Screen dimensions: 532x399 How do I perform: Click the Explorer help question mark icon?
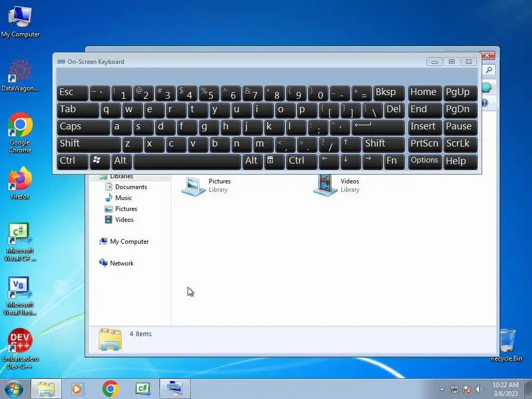coord(485,103)
